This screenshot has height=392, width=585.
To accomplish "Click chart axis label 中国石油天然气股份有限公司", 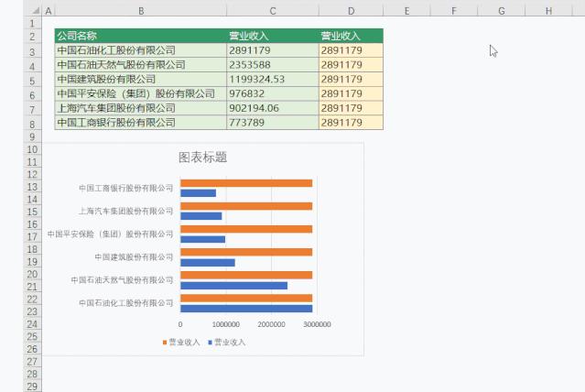I will click(x=122, y=280).
